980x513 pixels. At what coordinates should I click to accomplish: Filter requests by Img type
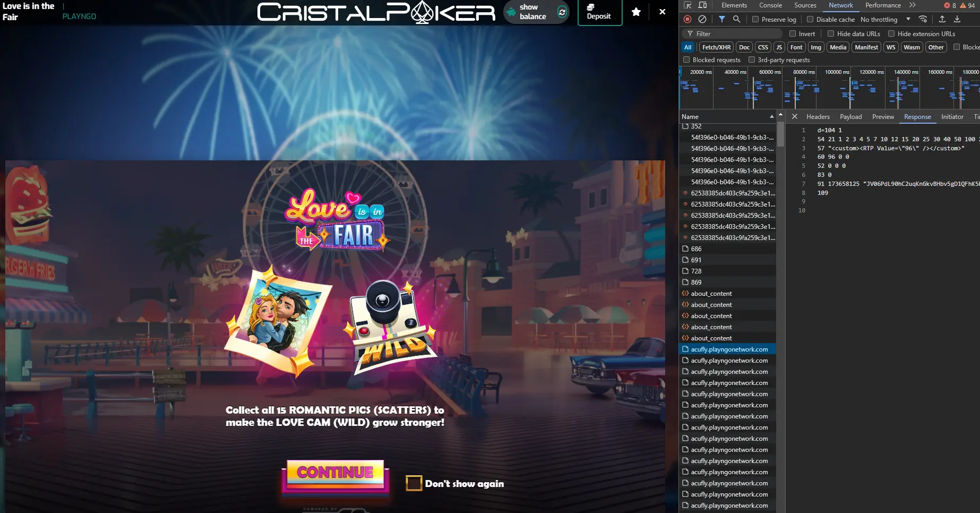point(816,47)
